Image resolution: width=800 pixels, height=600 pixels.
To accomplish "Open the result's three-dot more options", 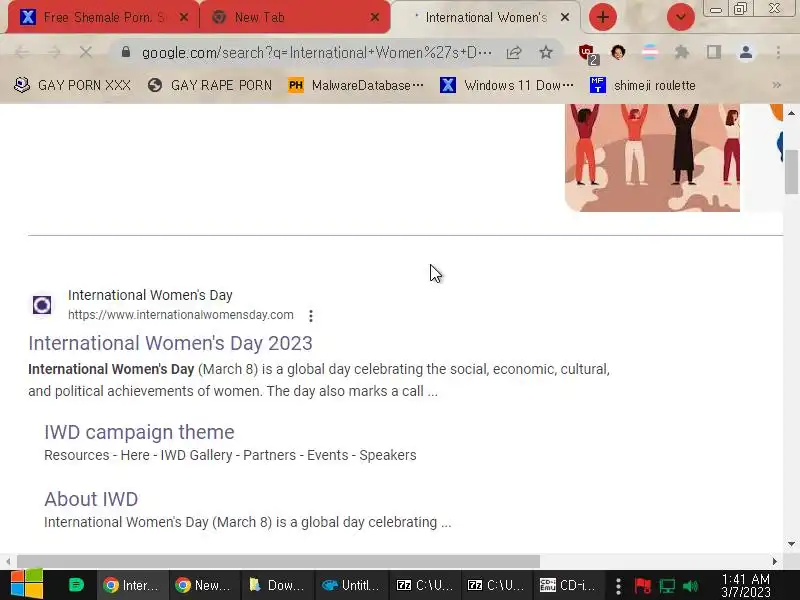I will click(x=311, y=316).
